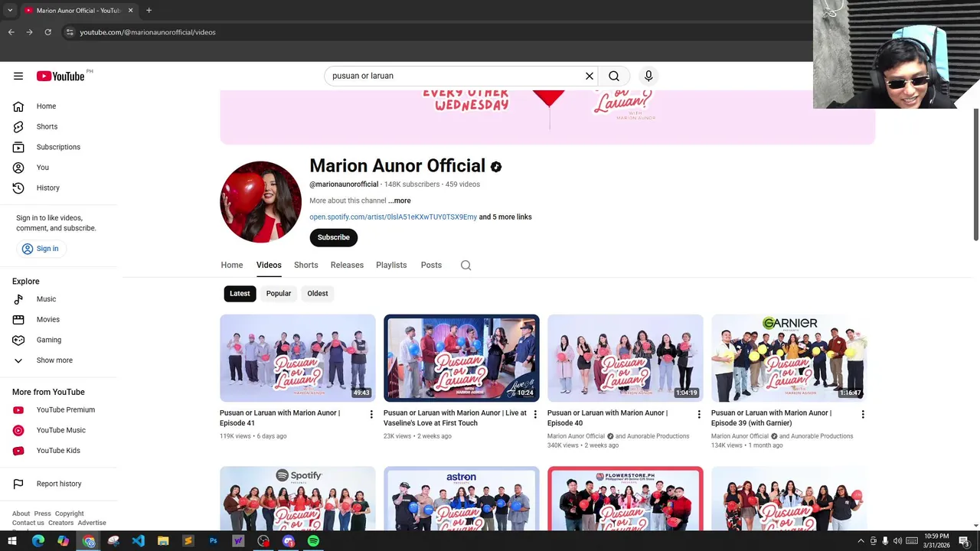This screenshot has height=551, width=980.
Task: Open the Advertise footer link
Action: 92,523
